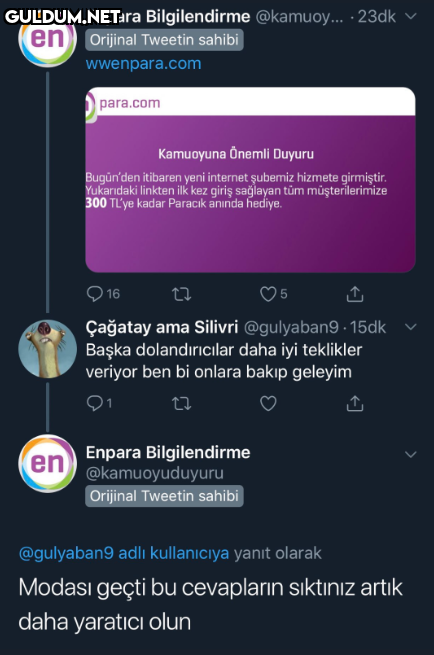Retweet the Enpara announcement tweet

[182, 294]
